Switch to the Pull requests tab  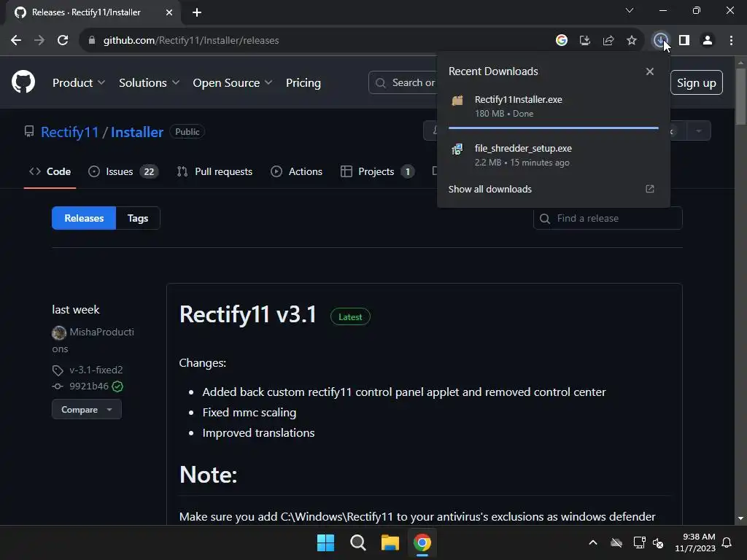214,171
